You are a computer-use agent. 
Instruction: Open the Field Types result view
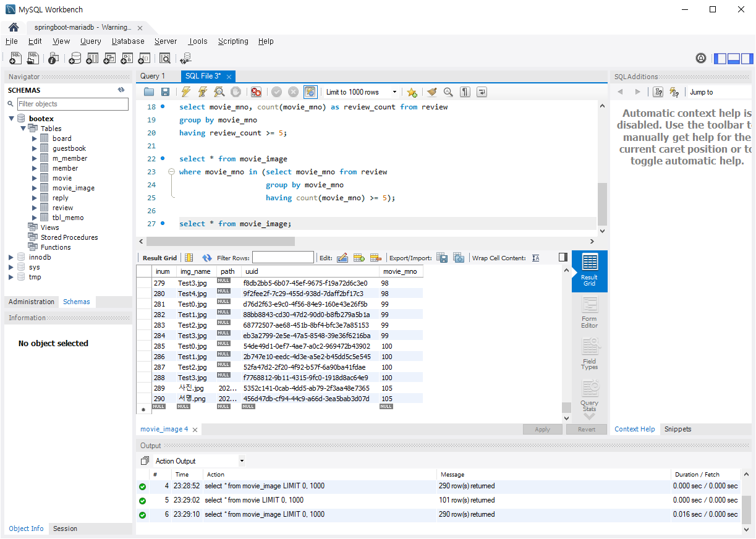coord(590,354)
